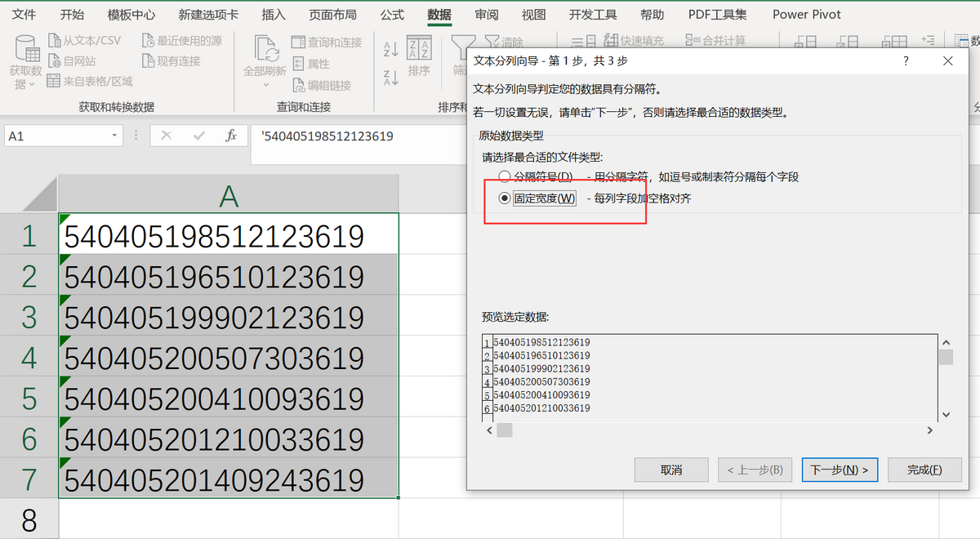980x539 pixels.
Task: Open the Template Center (模板中心) tab
Action: 131,15
